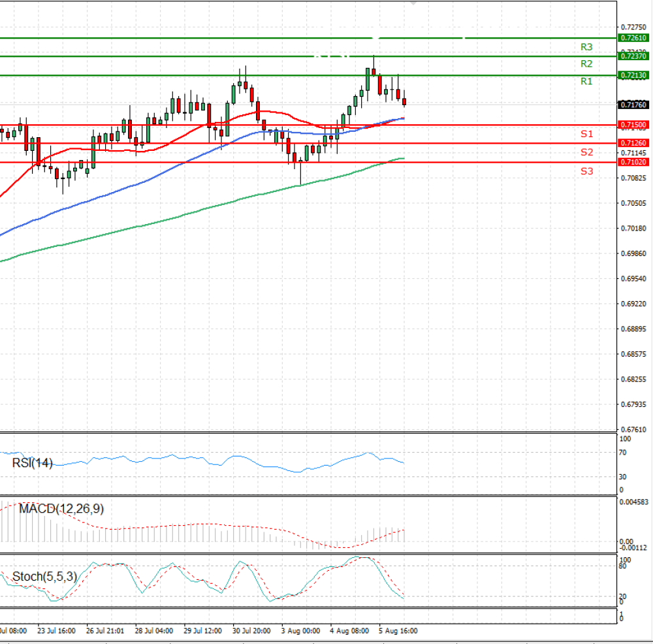Viewport: 653px width, 644px height.
Task: Click the R3 resistance label
Action: click(x=586, y=47)
